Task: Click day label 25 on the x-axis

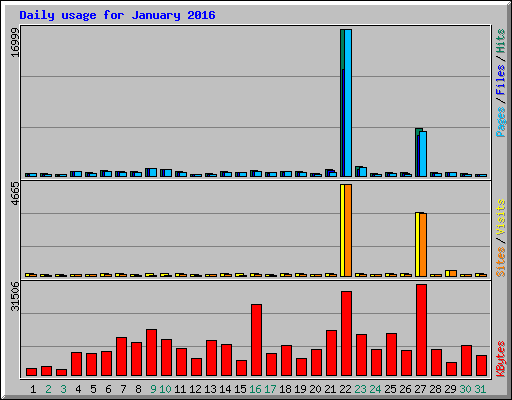Action: tap(390, 389)
